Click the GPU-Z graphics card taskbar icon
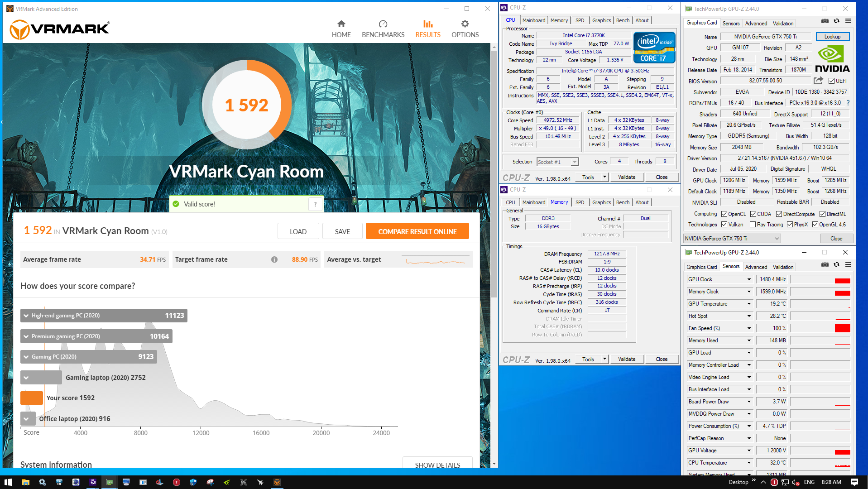 tap(109, 482)
